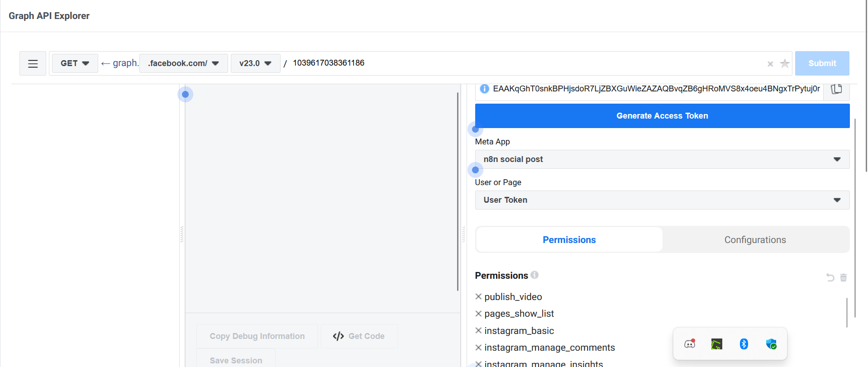Click the Save Session button

236,360
